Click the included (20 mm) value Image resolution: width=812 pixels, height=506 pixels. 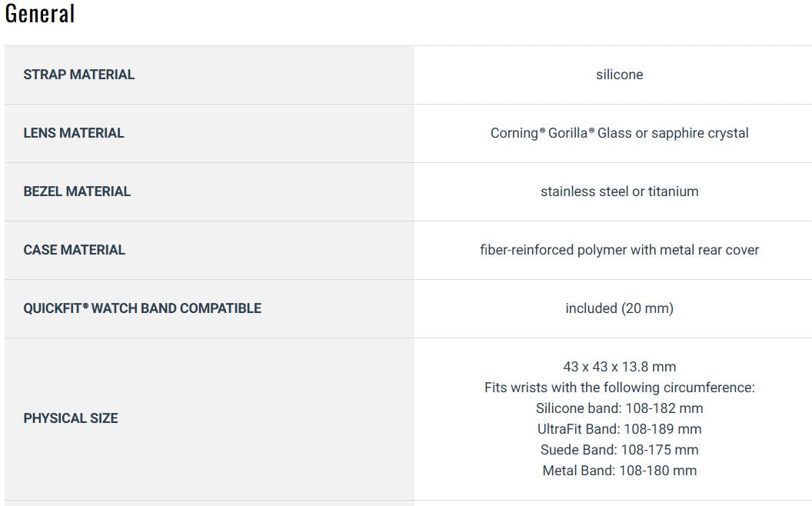(x=619, y=308)
